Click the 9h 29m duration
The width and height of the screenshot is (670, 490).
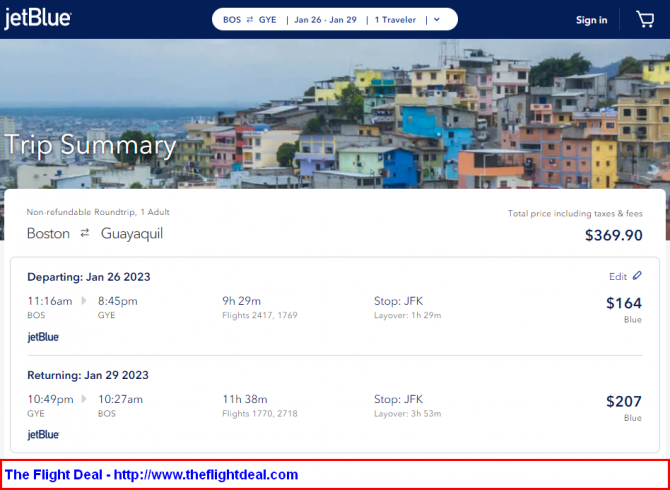(241, 301)
